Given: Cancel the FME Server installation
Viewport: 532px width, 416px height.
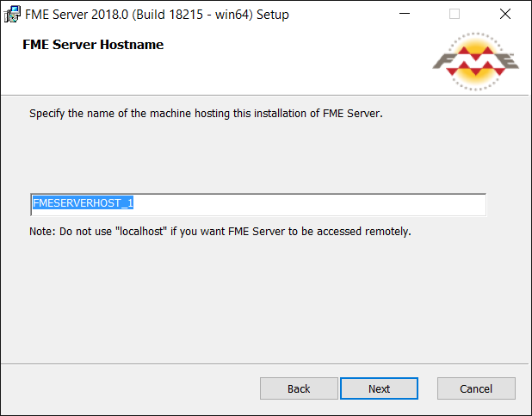Looking at the screenshot, I should 476,388.
